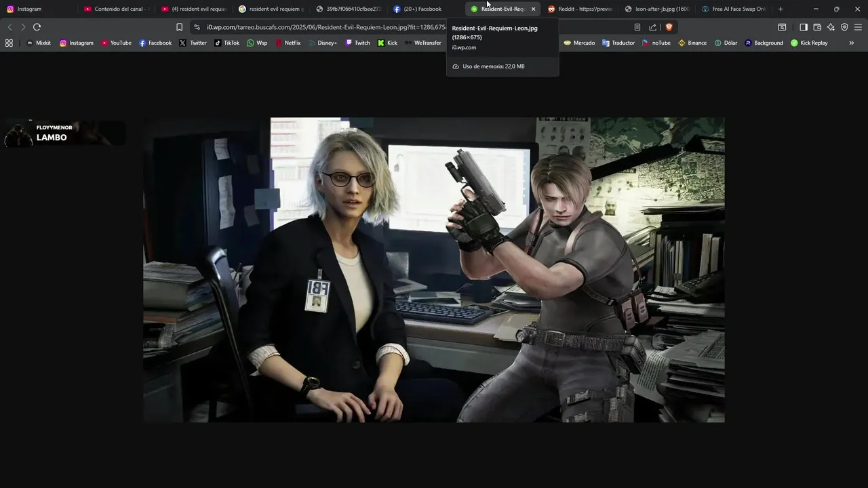Toggle the sidebar panel icon
868x488 pixels.
coord(804,27)
